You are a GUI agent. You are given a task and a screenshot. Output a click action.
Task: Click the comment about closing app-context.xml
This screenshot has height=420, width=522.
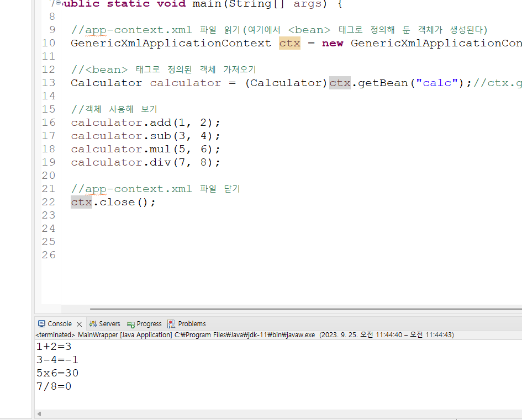point(155,189)
